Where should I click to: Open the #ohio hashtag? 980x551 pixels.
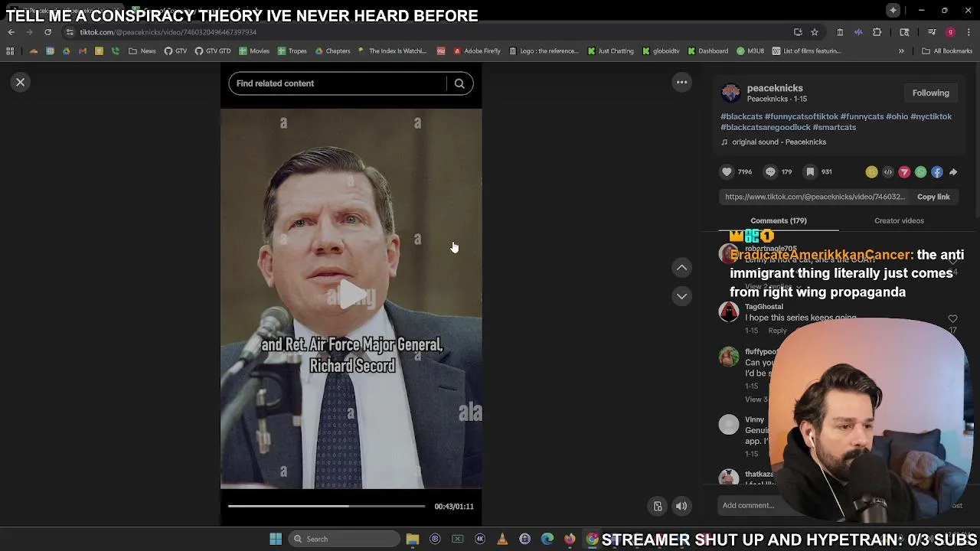coord(897,116)
